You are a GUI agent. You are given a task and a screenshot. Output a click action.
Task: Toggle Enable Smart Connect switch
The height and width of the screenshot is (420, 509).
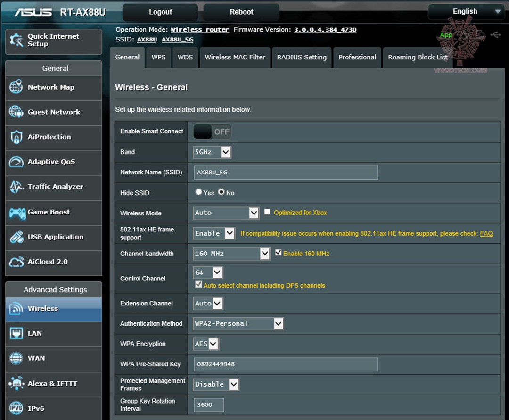(212, 132)
